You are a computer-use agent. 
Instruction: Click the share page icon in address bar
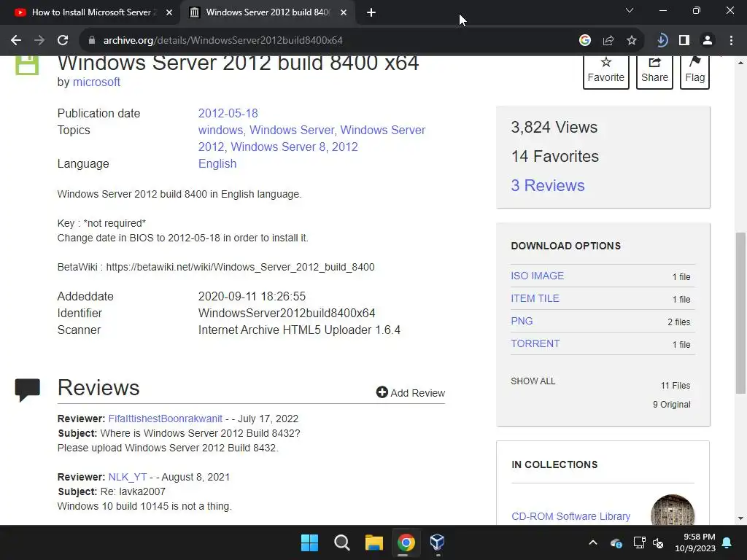pyautogui.click(x=608, y=41)
